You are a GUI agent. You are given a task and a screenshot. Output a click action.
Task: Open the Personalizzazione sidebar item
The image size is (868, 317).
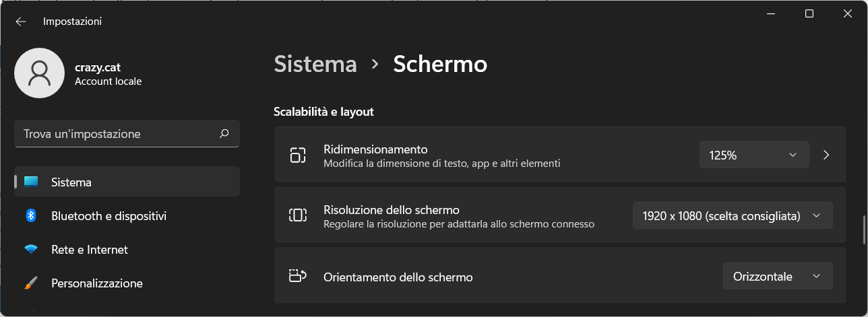[x=127, y=283]
